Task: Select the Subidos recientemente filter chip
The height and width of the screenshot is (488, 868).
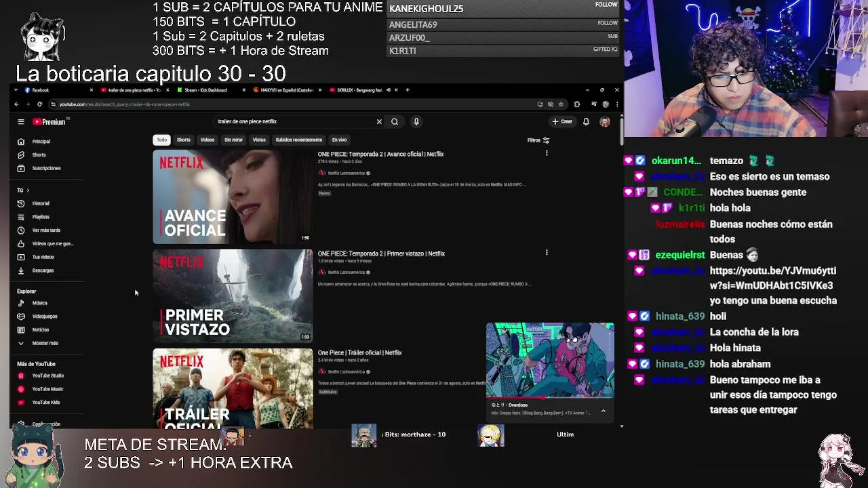Action: point(298,140)
